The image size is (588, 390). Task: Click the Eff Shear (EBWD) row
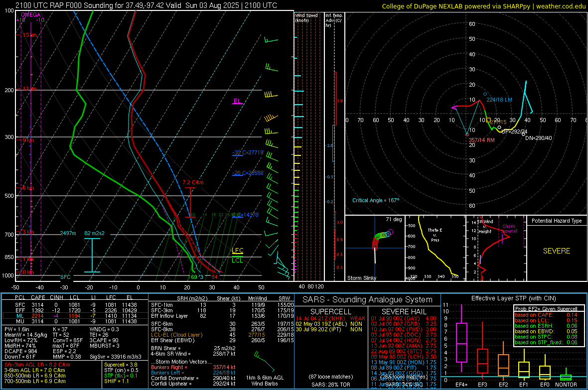pos(222,341)
